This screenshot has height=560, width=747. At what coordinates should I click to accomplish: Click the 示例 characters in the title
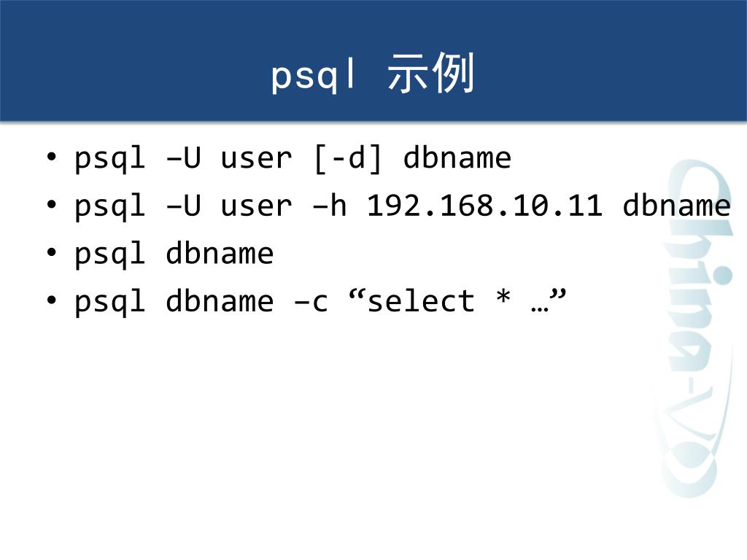point(430,73)
